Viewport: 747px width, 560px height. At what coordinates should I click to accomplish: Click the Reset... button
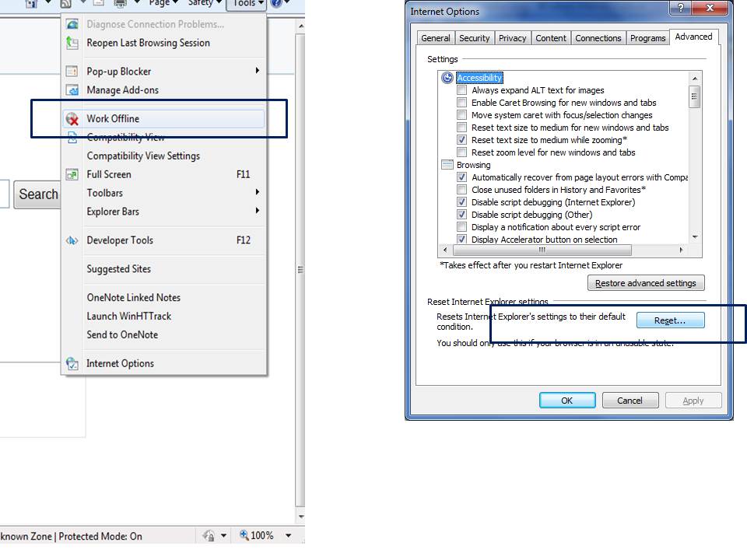[x=670, y=320]
